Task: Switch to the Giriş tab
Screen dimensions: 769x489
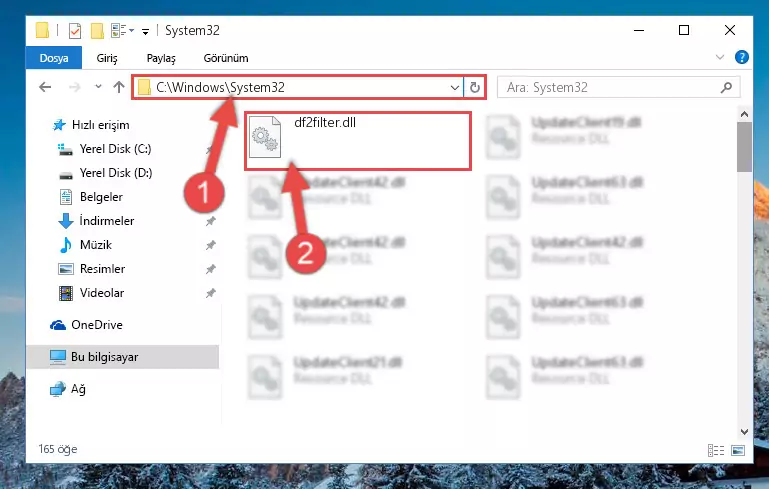Action: (107, 58)
